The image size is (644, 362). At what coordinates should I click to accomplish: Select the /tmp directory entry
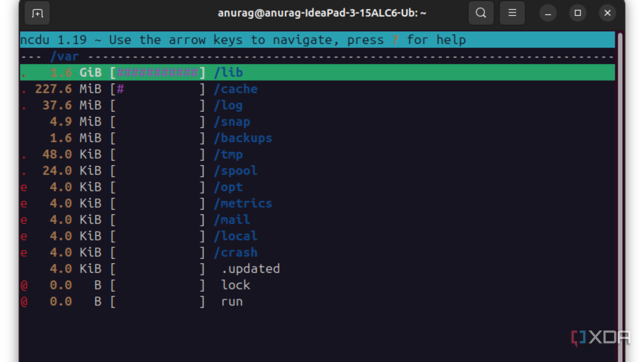click(228, 154)
